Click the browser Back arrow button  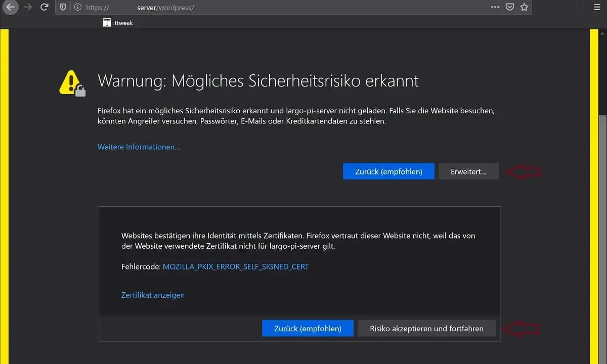(x=10, y=7)
